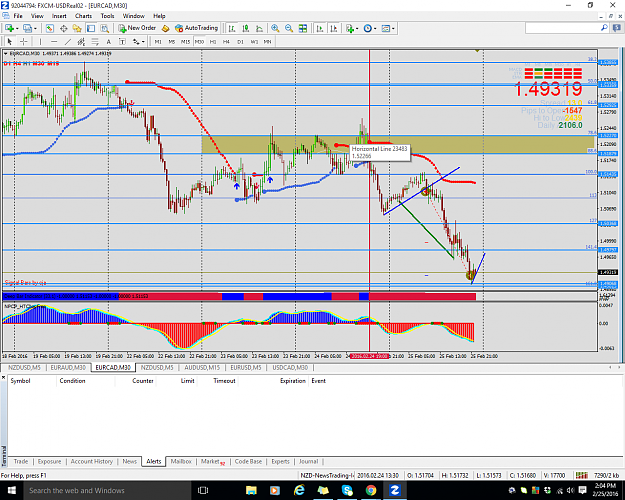Open the Strategy Tester panel
This screenshot has height=500, width=625.
click(104, 28)
